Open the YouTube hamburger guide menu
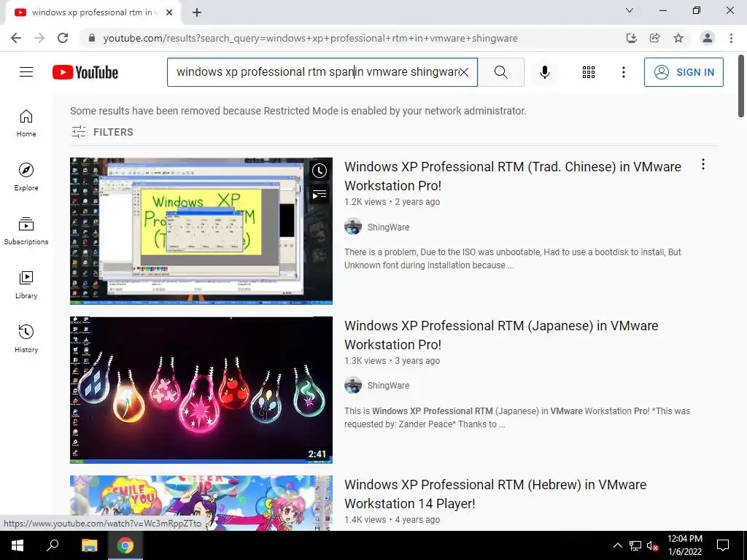This screenshot has width=747, height=560. point(26,72)
